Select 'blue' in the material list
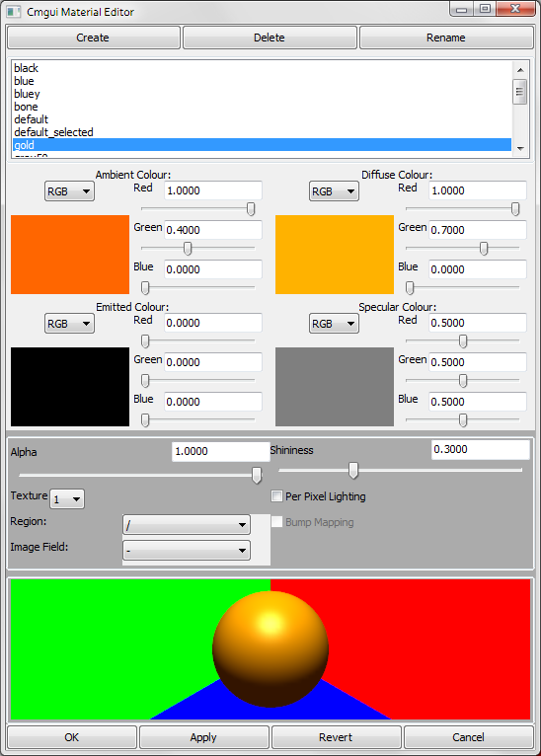This screenshot has height=756, width=541. [x=262, y=81]
